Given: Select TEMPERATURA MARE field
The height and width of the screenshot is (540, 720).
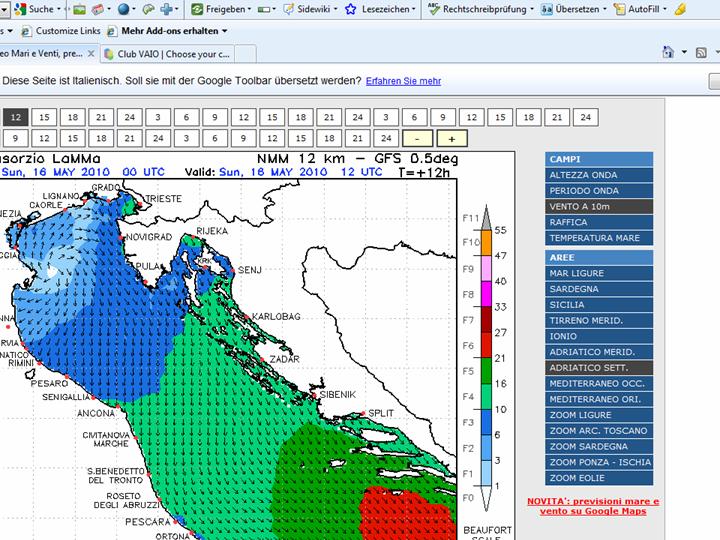Looking at the screenshot, I should (x=599, y=238).
